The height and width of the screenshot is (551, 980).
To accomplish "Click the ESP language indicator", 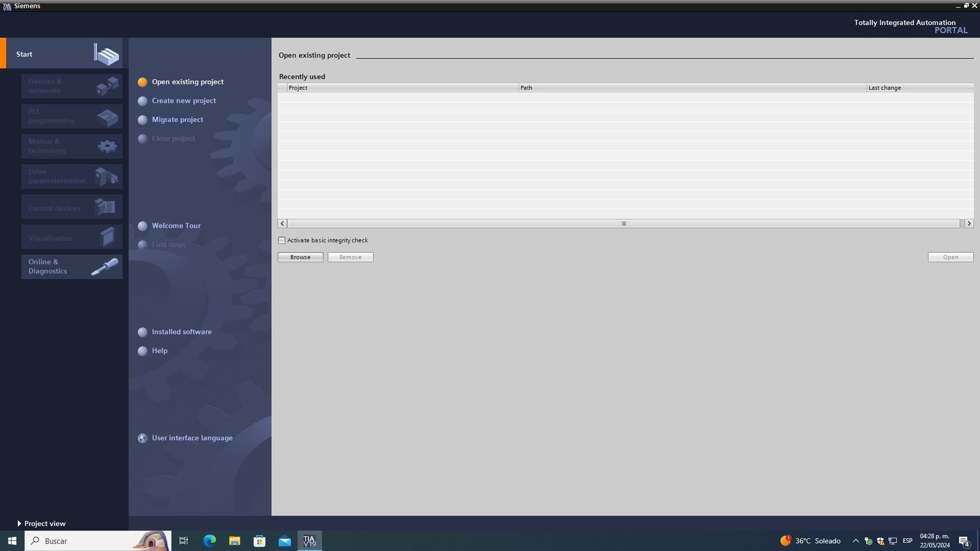I will click(908, 541).
